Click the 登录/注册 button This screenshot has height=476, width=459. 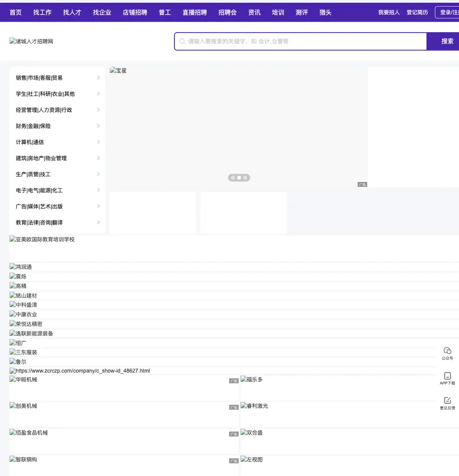point(447,12)
